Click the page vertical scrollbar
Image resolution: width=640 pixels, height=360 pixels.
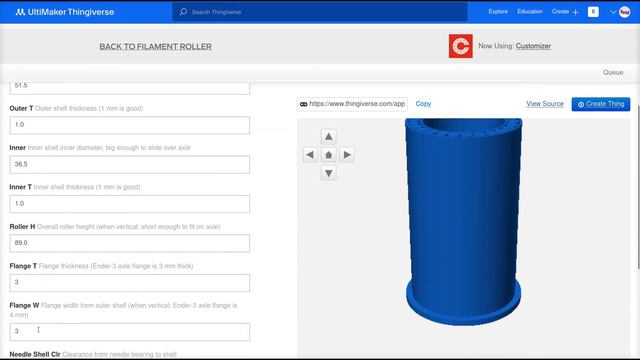638,188
